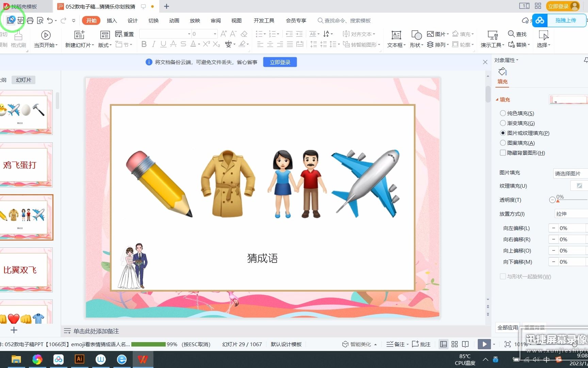Toggle Italic formatting

tap(154, 44)
